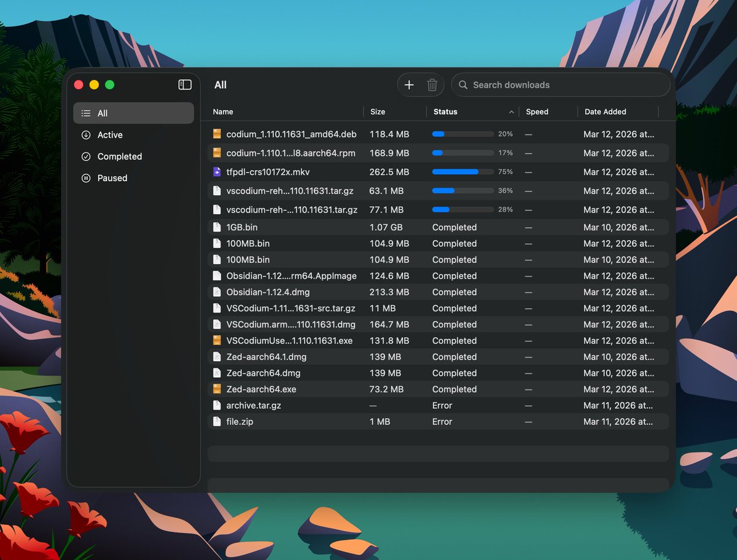
Task: Click file icon of 63.1 MB vscodium-reh download
Action: tap(217, 191)
